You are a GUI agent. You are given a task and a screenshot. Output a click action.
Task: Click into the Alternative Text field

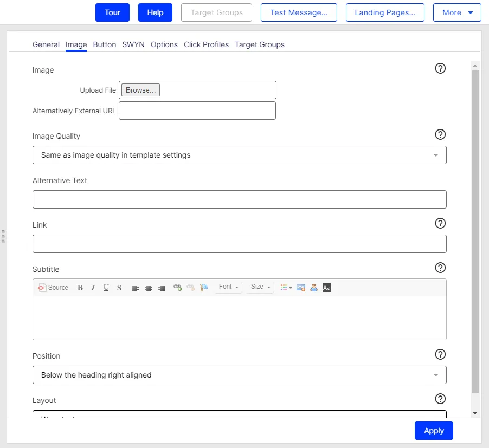click(240, 199)
